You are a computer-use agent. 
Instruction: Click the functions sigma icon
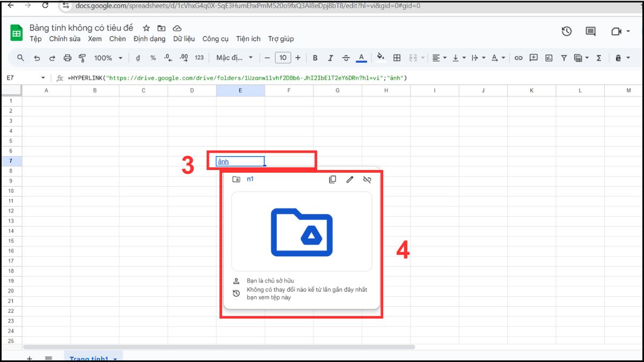coord(599,58)
